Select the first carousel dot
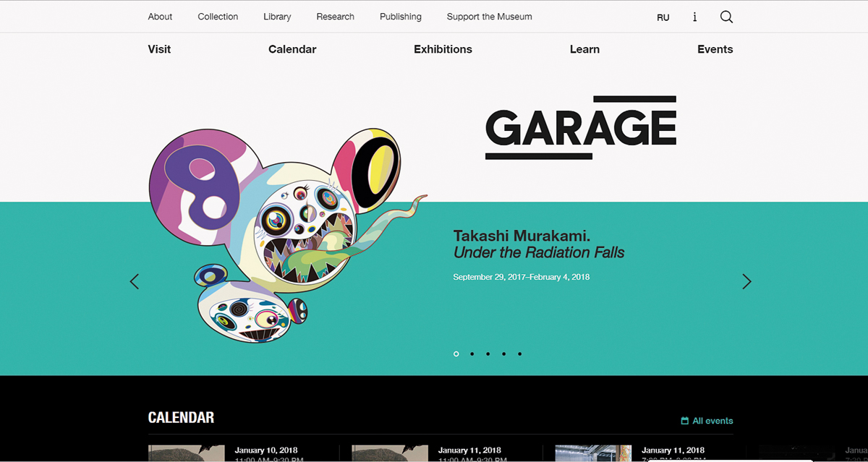868x462 pixels. [456, 354]
